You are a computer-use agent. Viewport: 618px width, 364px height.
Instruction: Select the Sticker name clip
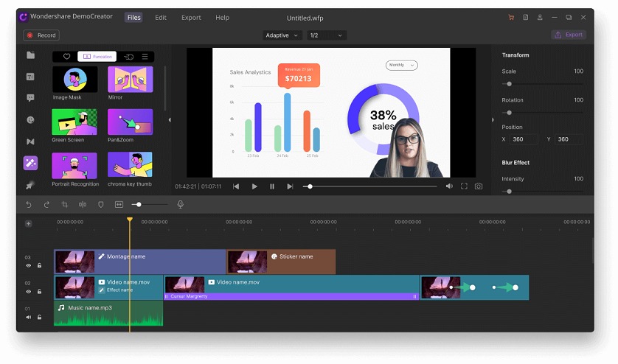[x=281, y=261]
